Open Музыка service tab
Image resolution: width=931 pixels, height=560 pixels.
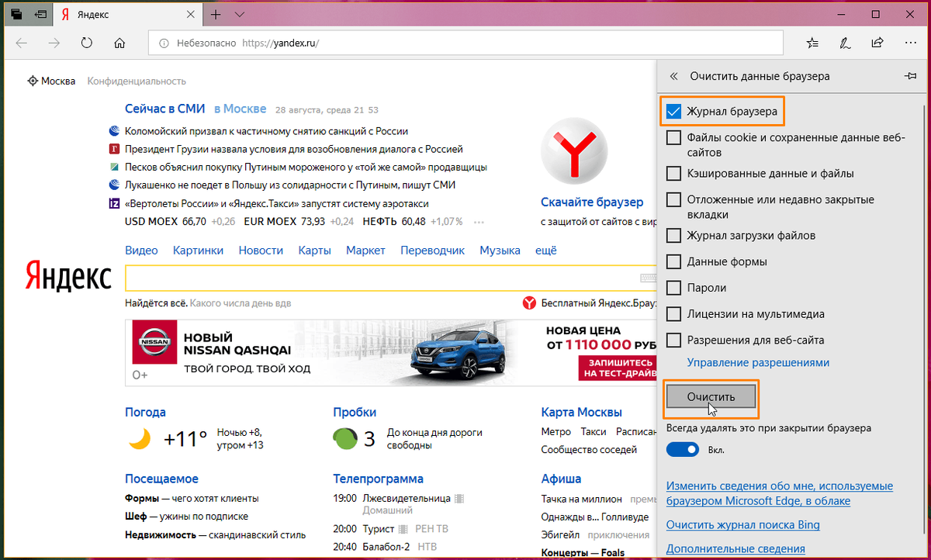click(x=500, y=251)
